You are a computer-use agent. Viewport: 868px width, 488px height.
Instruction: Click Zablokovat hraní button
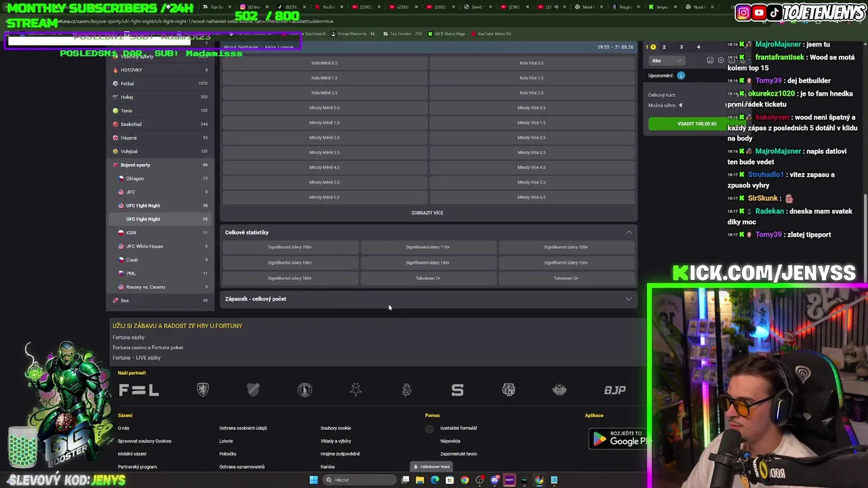pyautogui.click(x=431, y=466)
